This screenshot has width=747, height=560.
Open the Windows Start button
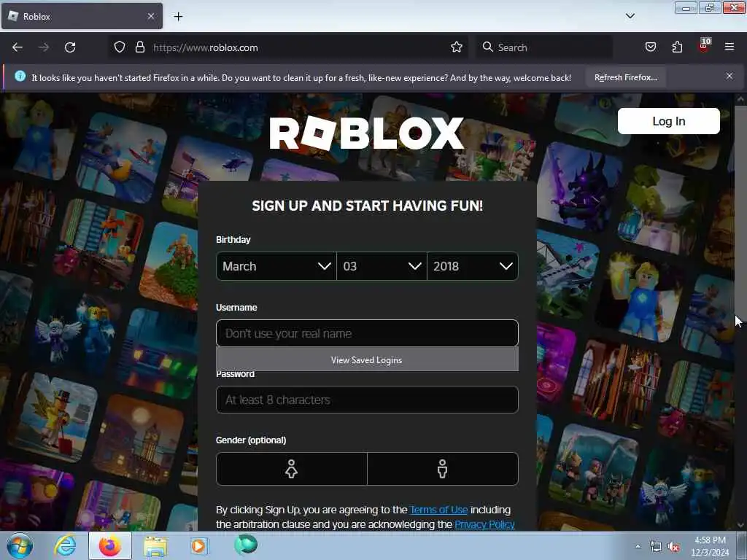19,545
